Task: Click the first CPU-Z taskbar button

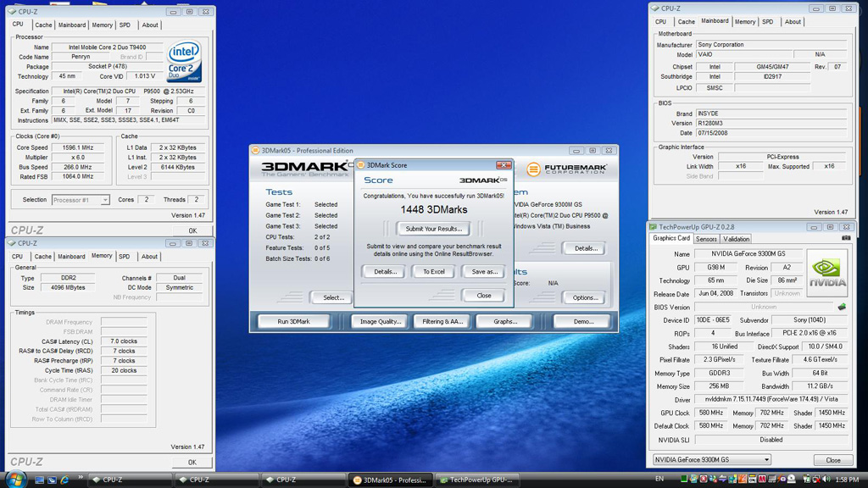Action: tap(130, 480)
